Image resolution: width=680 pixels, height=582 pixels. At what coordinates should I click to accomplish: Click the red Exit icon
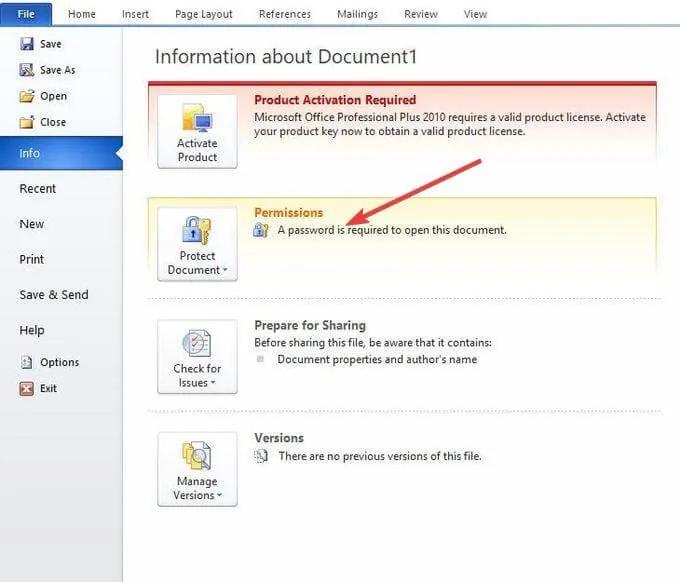[x=26, y=388]
